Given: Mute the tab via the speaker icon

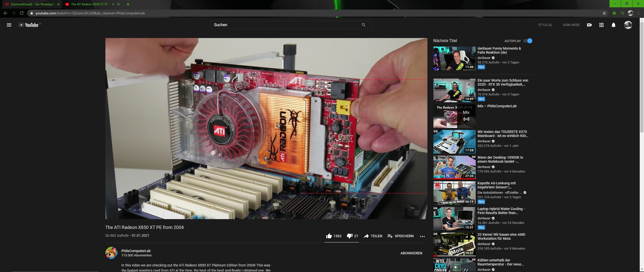Looking at the screenshot, I should click(x=113, y=4).
